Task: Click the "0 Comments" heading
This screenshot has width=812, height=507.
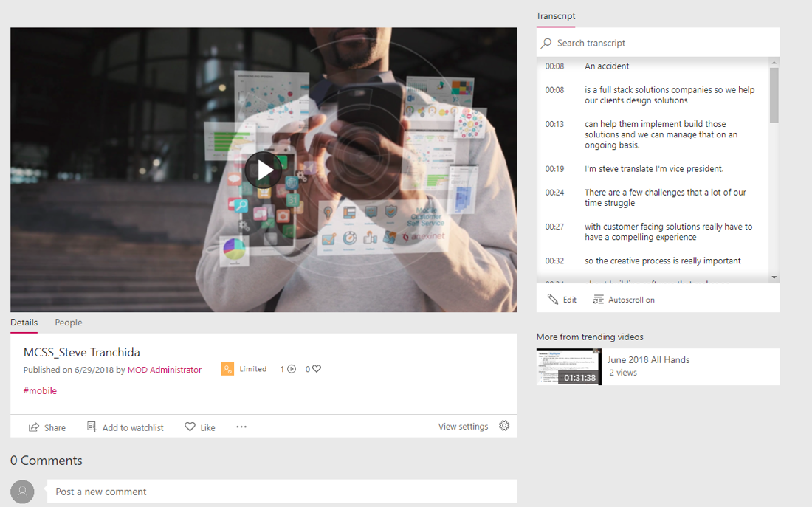Action: point(46,461)
